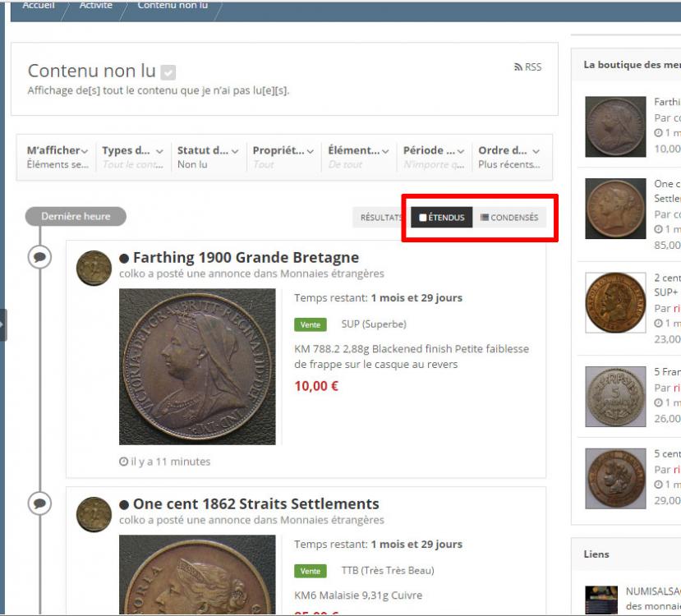Click Dernière heure timeline label
The width and height of the screenshot is (681, 616).
[x=76, y=216]
